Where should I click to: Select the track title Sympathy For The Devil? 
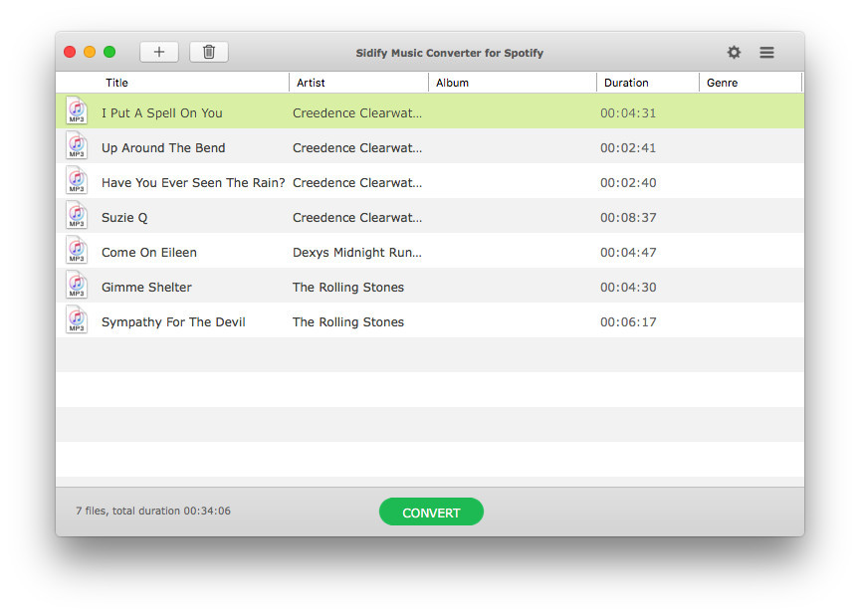coord(173,322)
